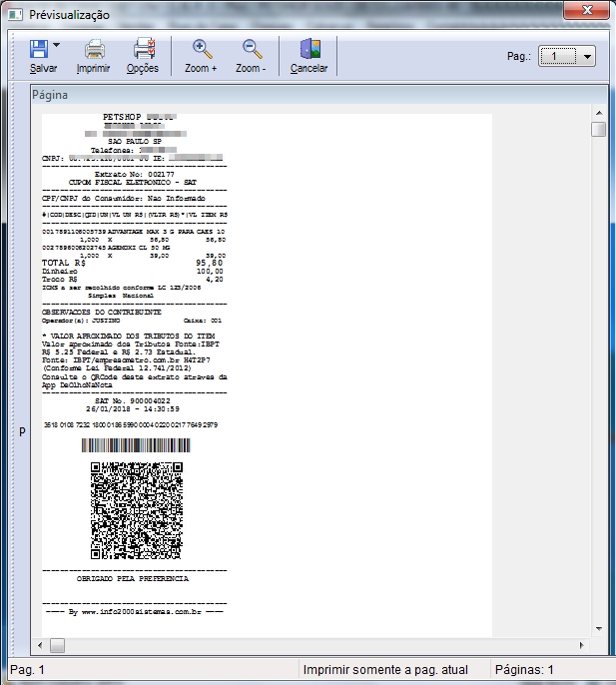This screenshot has height=685, width=616.
Task: Click the 'Pag. 1' status bar entry
Action: coord(27,670)
